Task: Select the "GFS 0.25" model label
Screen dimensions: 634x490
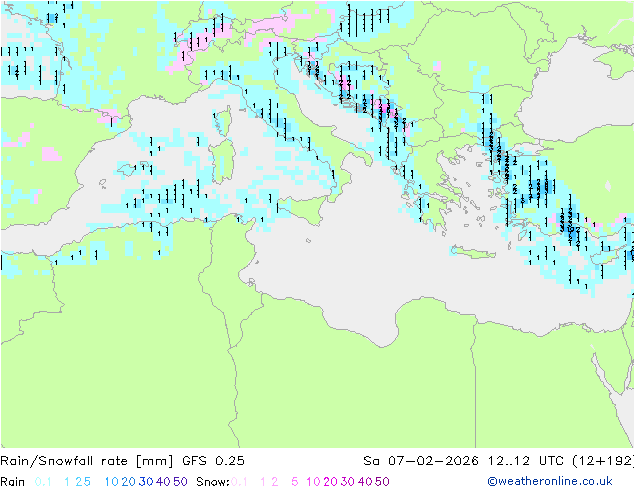Action: 213,461
